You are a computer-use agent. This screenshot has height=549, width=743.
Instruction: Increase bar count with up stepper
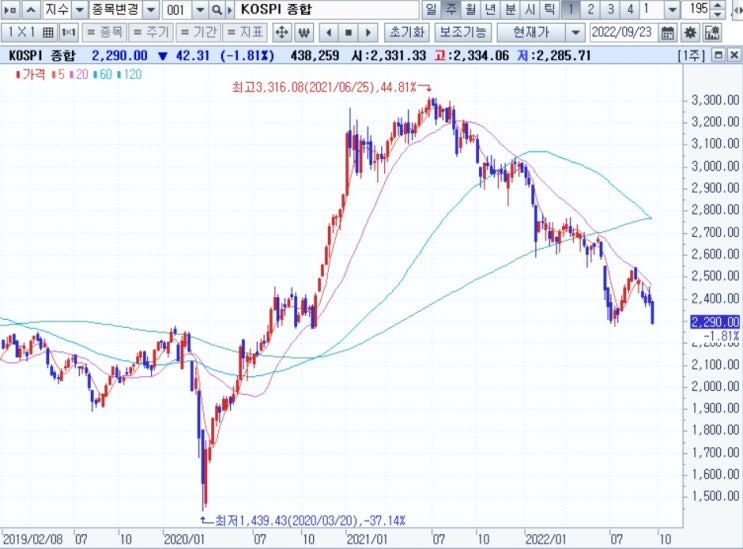(x=718, y=5)
